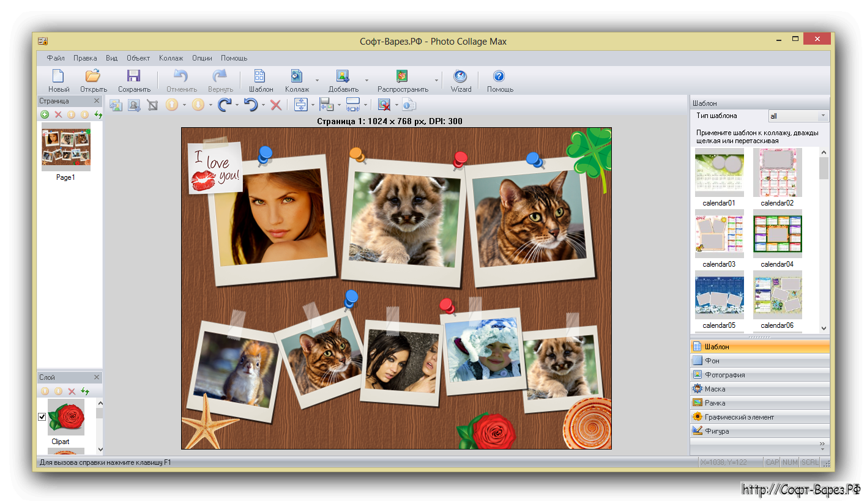The height and width of the screenshot is (504, 867).
Task: Switch to the Маска section
Action: click(x=759, y=388)
